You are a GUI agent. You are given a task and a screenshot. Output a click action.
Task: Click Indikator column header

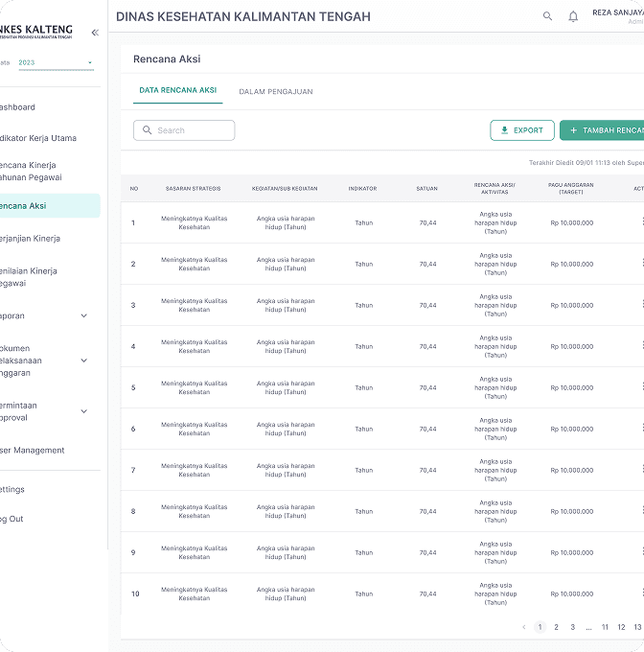(362, 189)
